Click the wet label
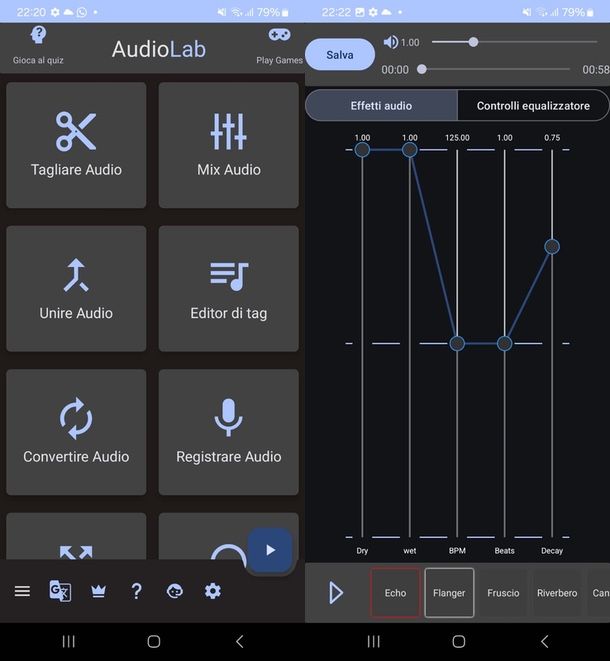610x661 pixels. click(x=410, y=551)
